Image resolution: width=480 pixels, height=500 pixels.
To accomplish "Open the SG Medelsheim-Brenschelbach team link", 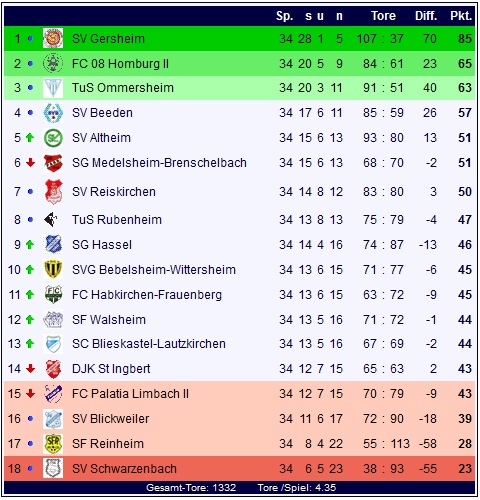I will click(159, 163).
